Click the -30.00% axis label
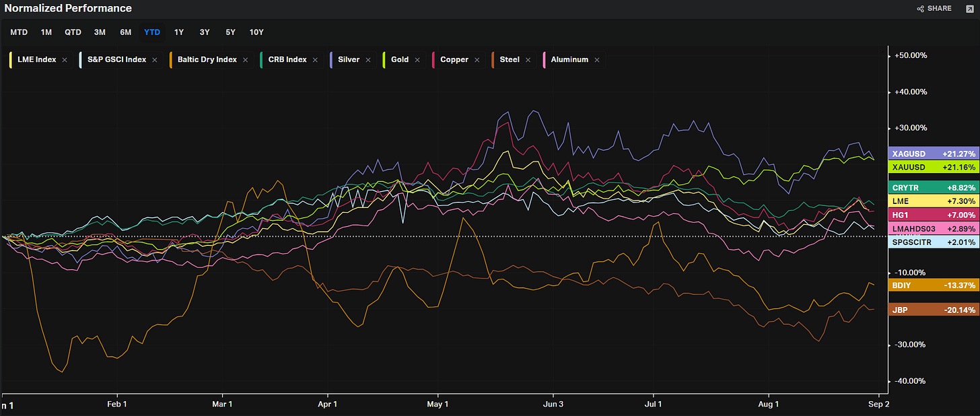Image resolution: width=980 pixels, height=416 pixels. point(911,345)
